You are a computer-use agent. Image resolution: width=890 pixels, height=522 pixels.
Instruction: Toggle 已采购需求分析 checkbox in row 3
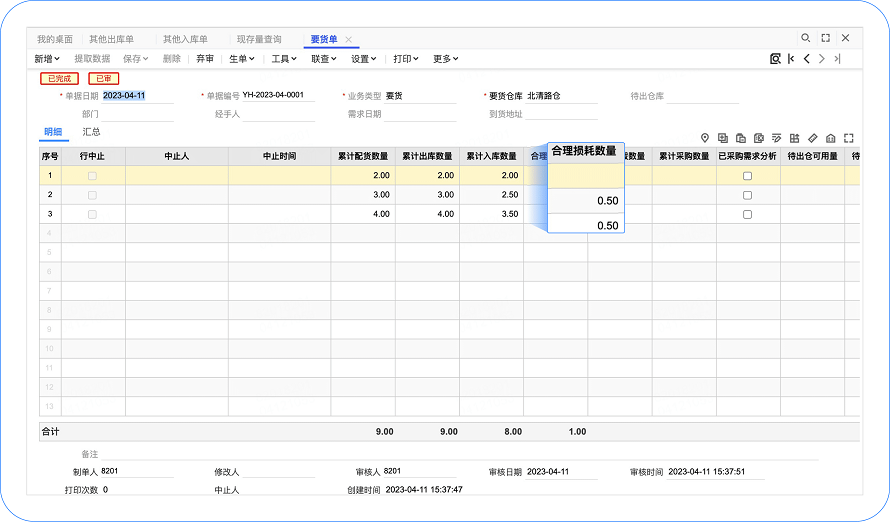(747, 214)
